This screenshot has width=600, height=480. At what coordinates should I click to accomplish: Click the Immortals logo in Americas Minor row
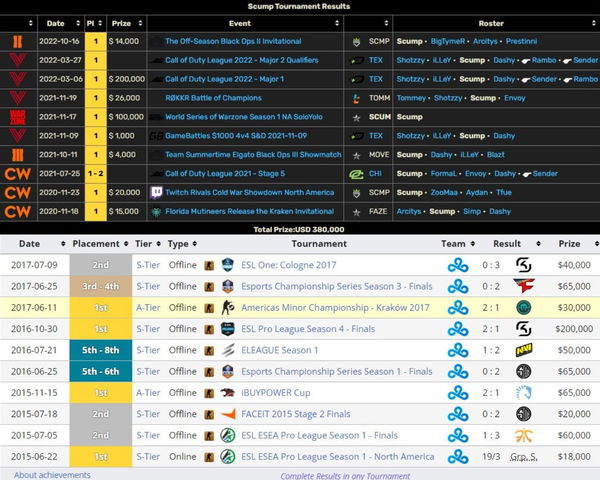point(523,308)
